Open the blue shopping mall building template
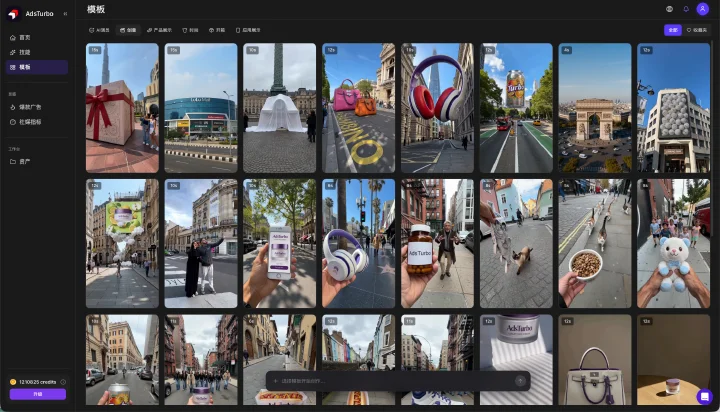This screenshot has height=412, width=720. (x=201, y=108)
